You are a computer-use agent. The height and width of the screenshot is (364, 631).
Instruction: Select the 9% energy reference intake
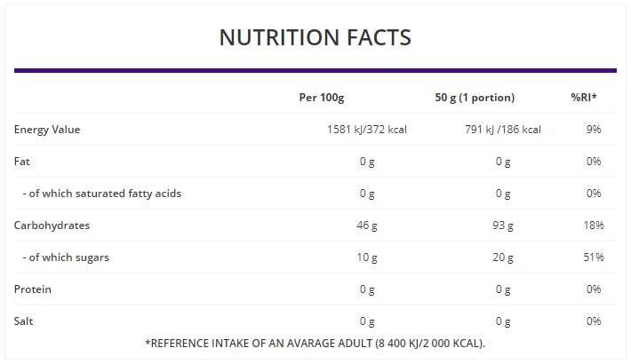pos(594,130)
